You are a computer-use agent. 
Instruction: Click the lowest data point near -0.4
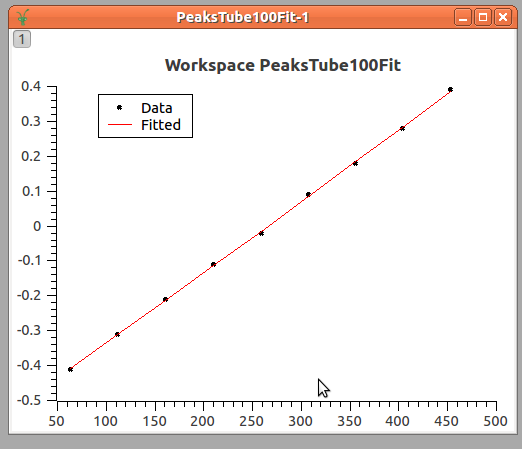pyautogui.click(x=70, y=369)
